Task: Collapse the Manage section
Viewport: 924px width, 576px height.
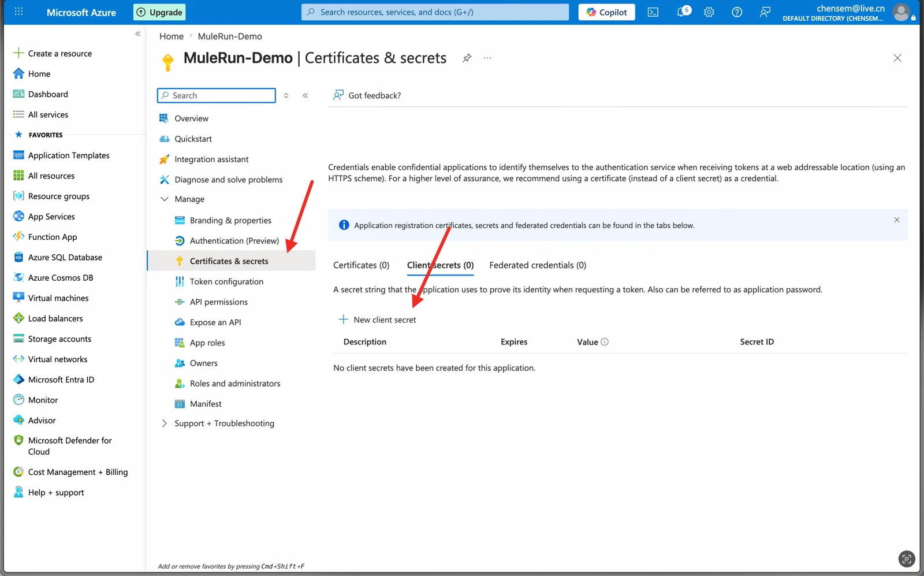Action: tap(165, 199)
